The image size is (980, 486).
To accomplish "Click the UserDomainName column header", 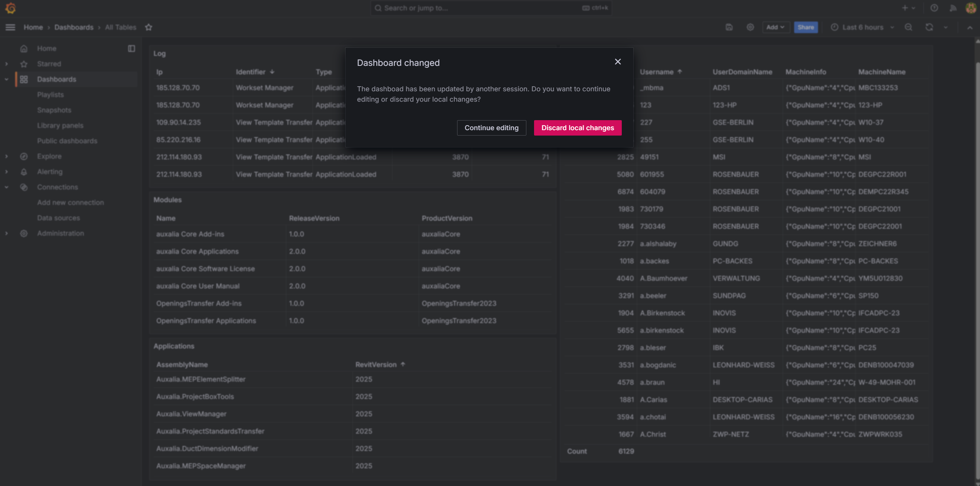I will pyautogui.click(x=742, y=72).
